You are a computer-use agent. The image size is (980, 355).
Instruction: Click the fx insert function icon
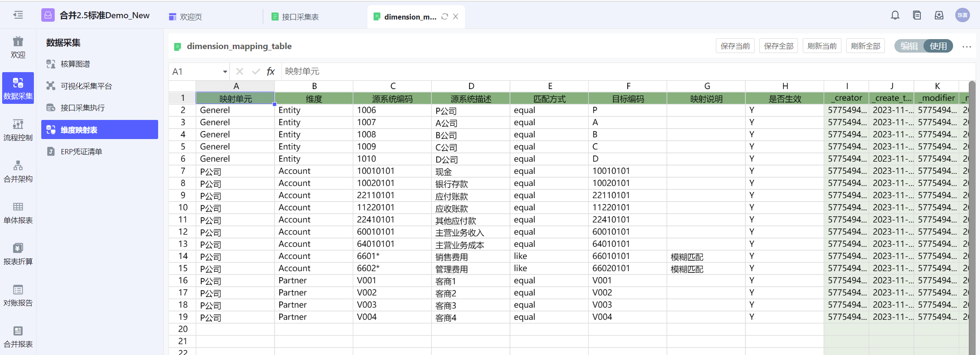pyautogui.click(x=271, y=71)
